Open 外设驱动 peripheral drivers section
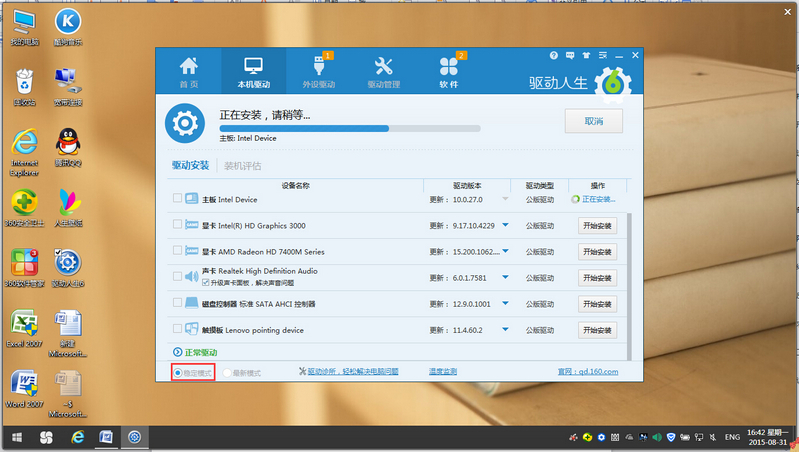Viewport: 799px width, 452px height. 318,71
